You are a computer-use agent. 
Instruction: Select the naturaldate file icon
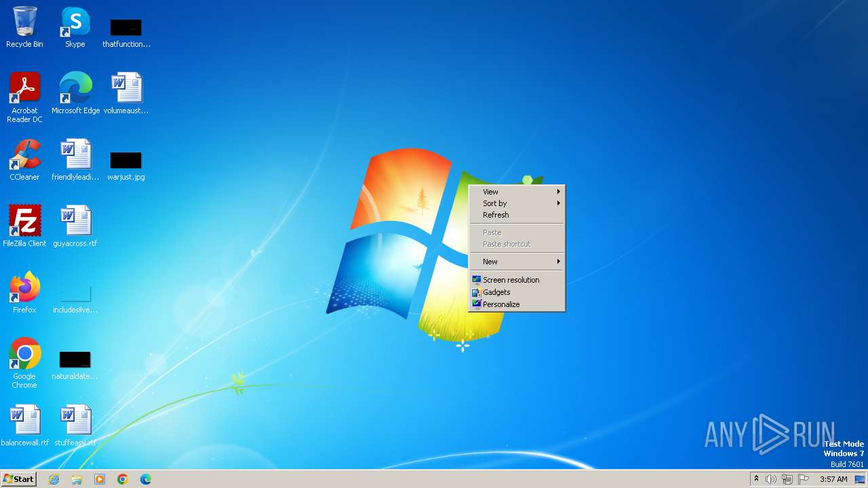[x=75, y=365]
